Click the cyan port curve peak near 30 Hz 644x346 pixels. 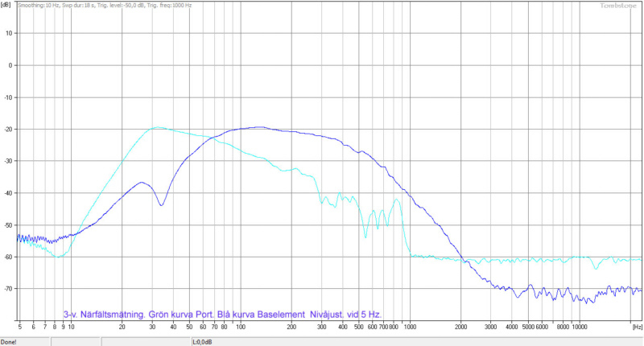tap(156, 127)
